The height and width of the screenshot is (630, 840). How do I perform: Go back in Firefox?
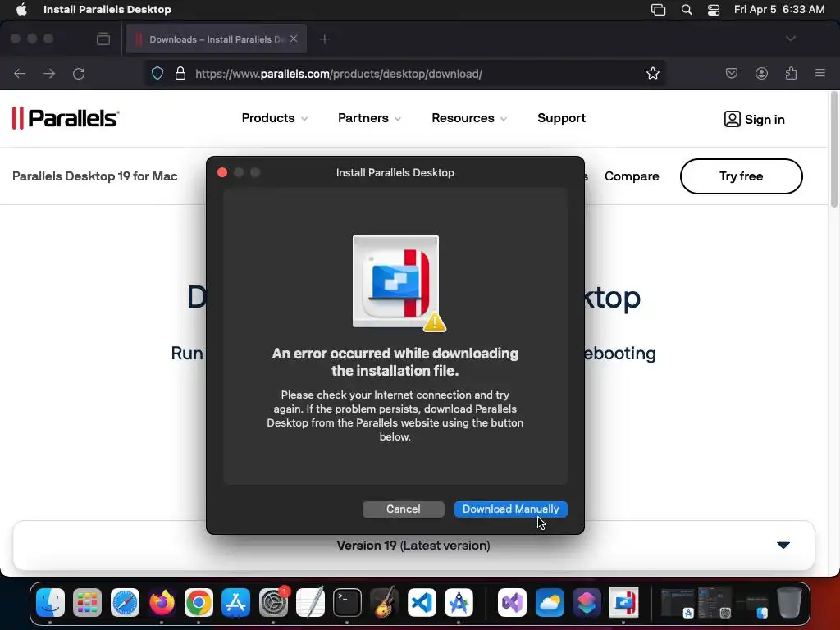pos(20,73)
